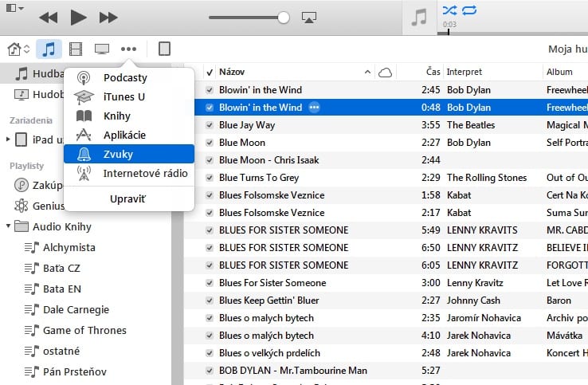
Task: Choose Aplikácie from the popup menu
Action: 129,135
